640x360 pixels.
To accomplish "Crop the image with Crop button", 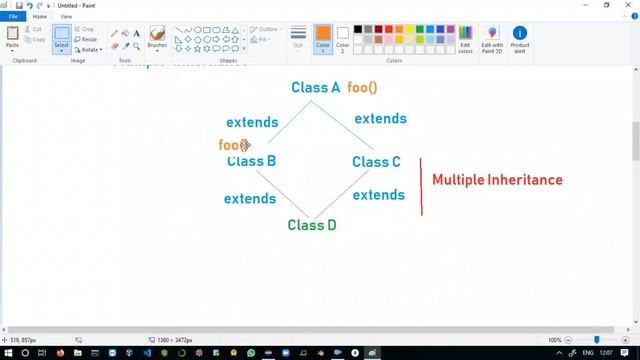I will point(84,29).
